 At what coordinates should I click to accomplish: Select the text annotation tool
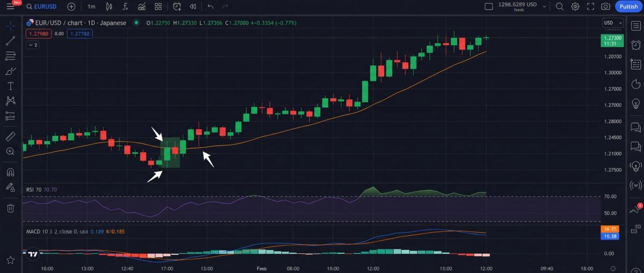[x=10, y=86]
